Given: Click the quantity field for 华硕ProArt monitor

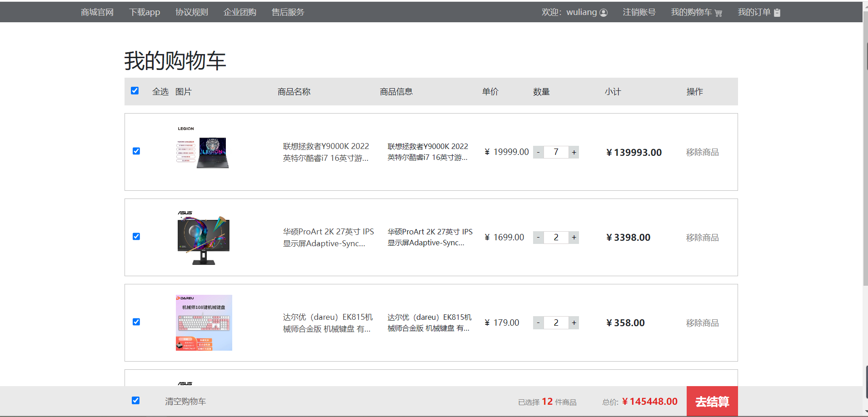Looking at the screenshot, I should [x=556, y=238].
